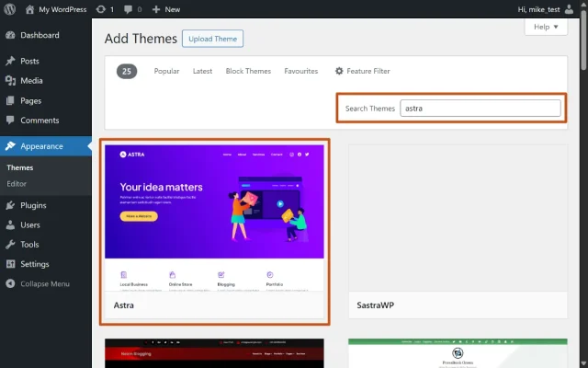Click the Comments icon in sidebar

point(10,121)
